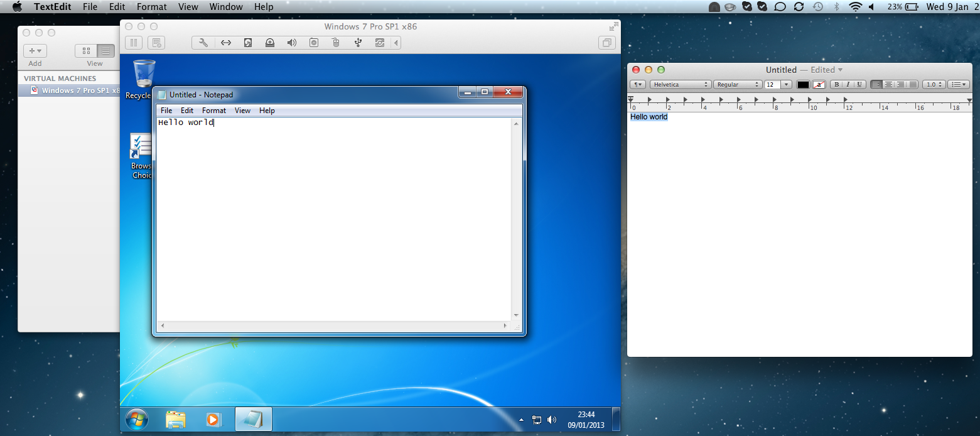Open the Window menu in Mac menu bar
The width and height of the screenshot is (980, 436).
(x=226, y=7)
